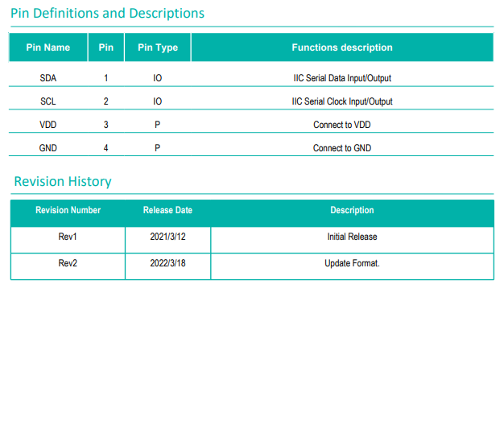Click the Revision History heading
This screenshot has width=504, height=437.
point(63,182)
